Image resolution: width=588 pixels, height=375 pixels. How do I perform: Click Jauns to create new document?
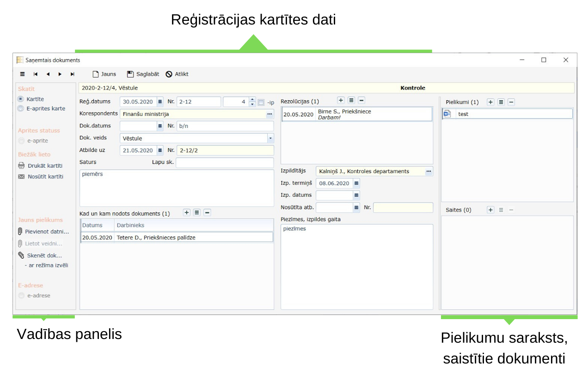[104, 74]
